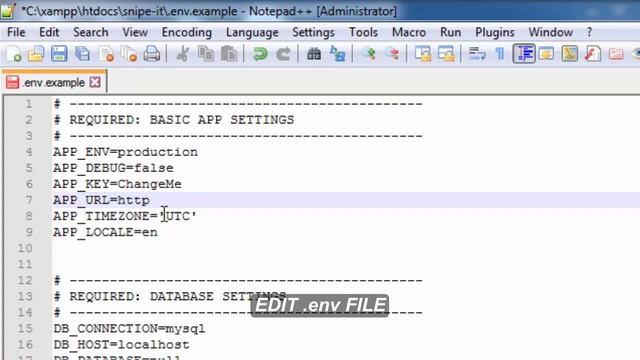Click line number 15 in margin
This screenshot has width=640, height=360.
(25, 329)
